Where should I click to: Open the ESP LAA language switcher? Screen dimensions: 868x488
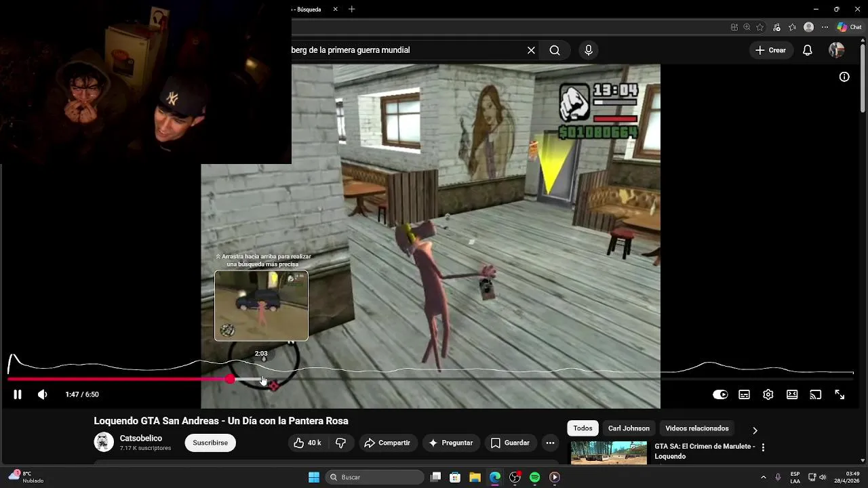tap(795, 477)
